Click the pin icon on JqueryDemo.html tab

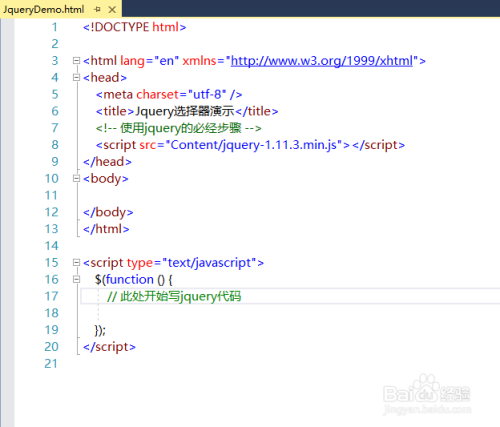(97, 10)
